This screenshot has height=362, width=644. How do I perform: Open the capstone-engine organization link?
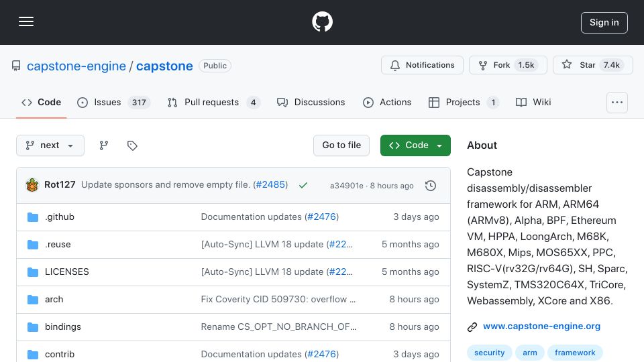tap(76, 66)
